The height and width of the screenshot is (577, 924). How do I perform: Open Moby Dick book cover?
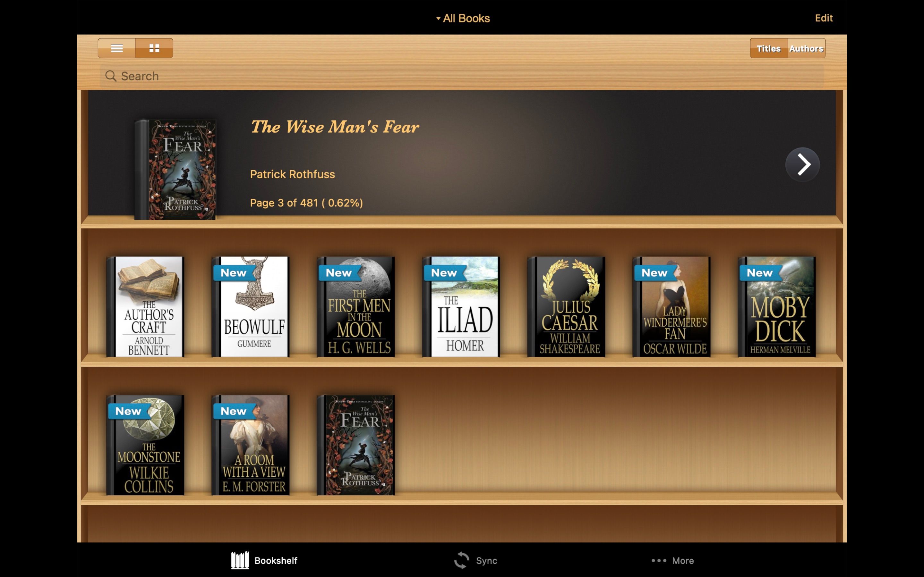777,306
